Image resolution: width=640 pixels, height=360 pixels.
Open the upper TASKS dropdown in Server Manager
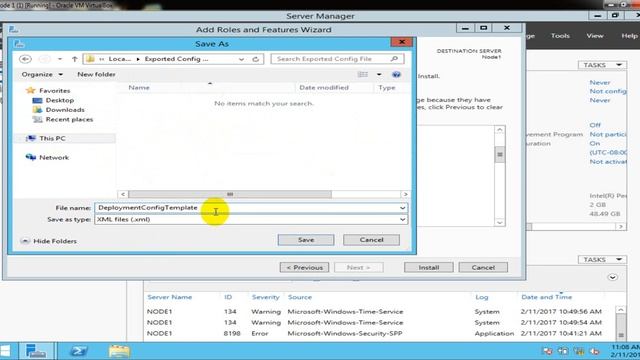(x=602, y=65)
